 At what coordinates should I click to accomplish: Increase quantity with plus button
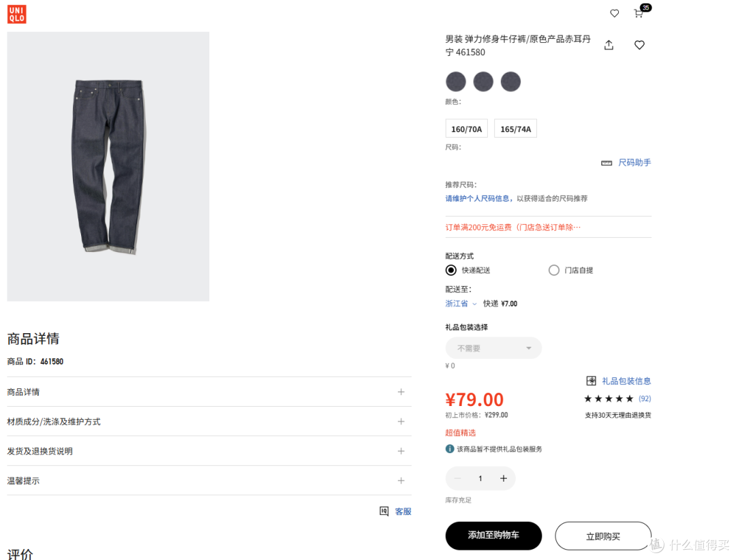[504, 478]
